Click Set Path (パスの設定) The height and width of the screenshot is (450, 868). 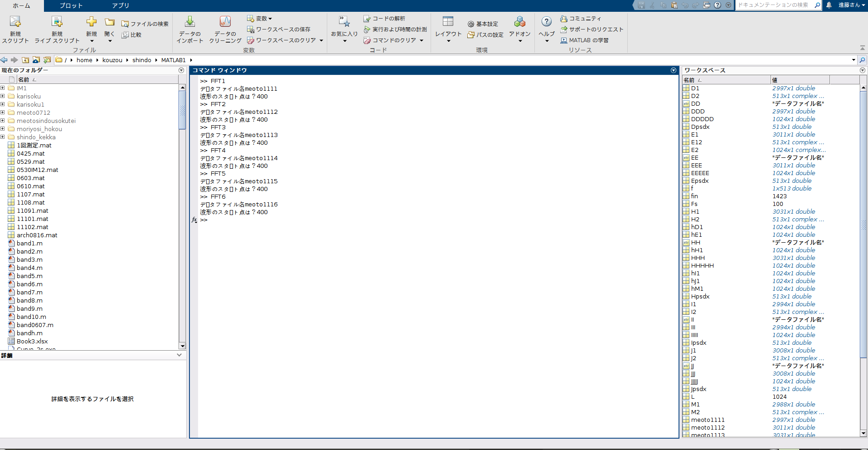tap(485, 35)
